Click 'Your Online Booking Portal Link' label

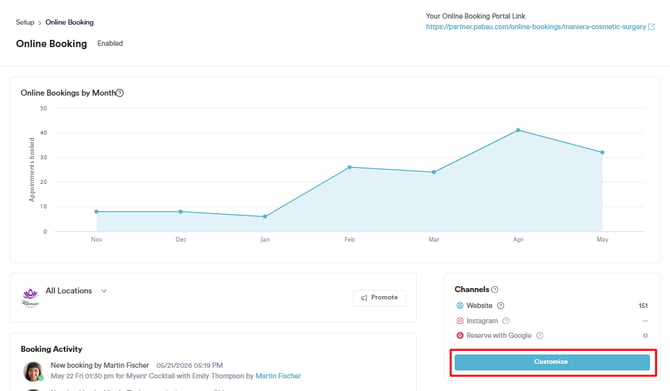click(x=476, y=16)
